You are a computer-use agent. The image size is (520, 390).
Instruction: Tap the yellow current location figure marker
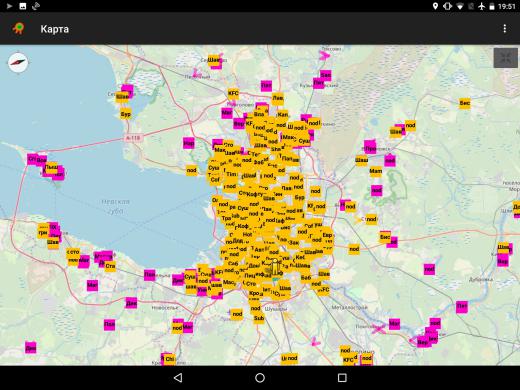click(275, 267)
